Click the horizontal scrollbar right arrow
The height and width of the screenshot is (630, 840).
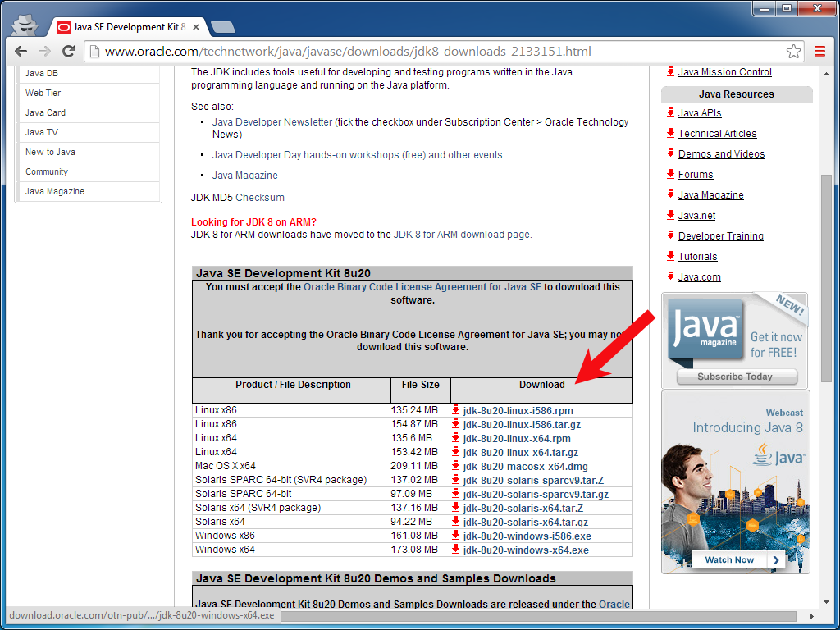point(812,616)
